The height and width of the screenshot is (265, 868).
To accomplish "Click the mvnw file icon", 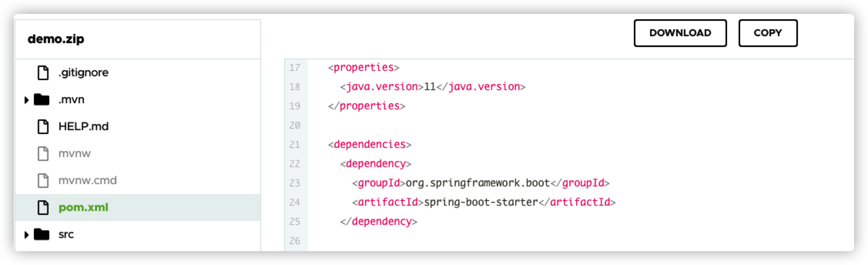I will click(x=43, y=153).
